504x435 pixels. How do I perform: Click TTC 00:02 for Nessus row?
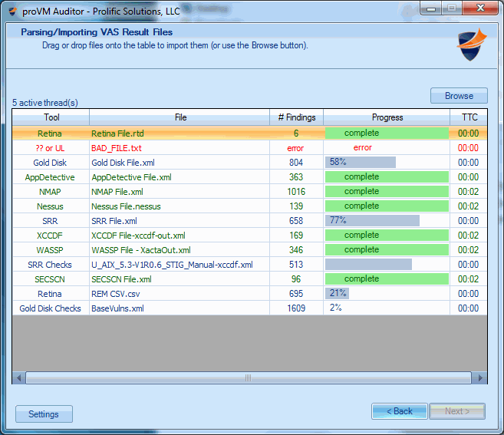pos(468,206)
